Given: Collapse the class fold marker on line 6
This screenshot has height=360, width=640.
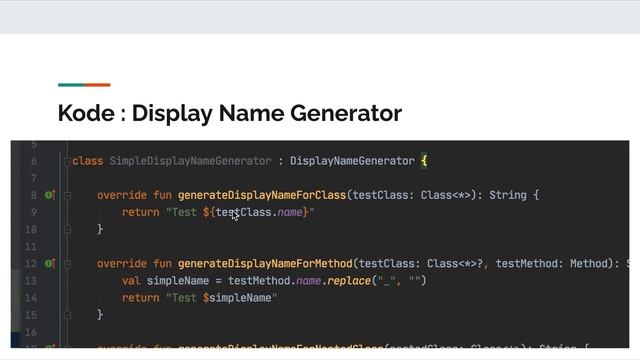Looking at the screenshot, I should (x=67, y=162).
